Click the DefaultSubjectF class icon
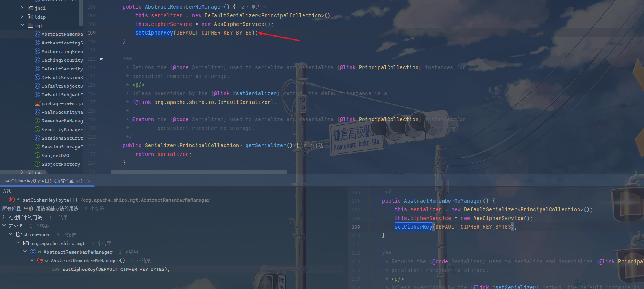The width and height of the screenshot is (644, 289). click(x=37, y=95)
